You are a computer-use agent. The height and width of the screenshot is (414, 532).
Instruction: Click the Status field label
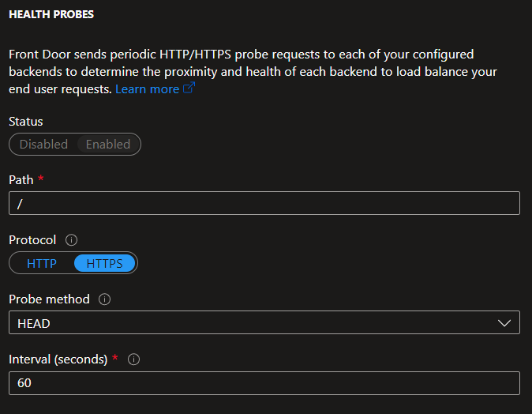click(26, 122)
